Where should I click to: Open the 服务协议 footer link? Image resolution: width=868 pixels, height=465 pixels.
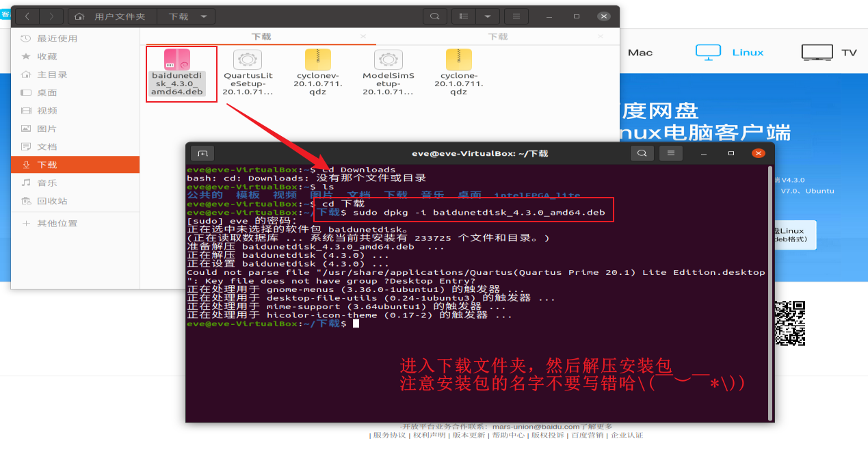click(389, 435)
